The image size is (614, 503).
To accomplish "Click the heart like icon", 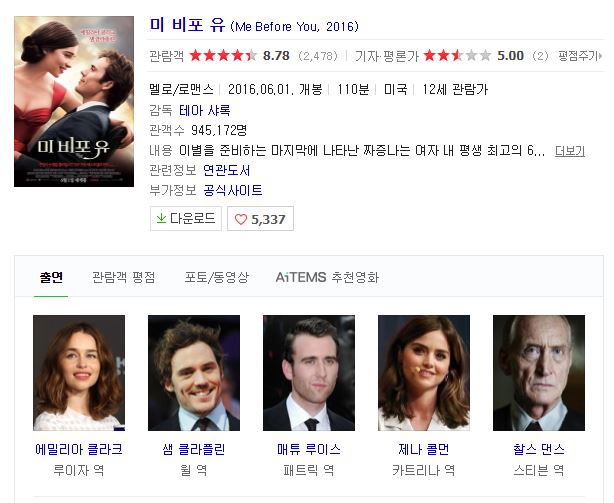I will (x=241, y=219).
